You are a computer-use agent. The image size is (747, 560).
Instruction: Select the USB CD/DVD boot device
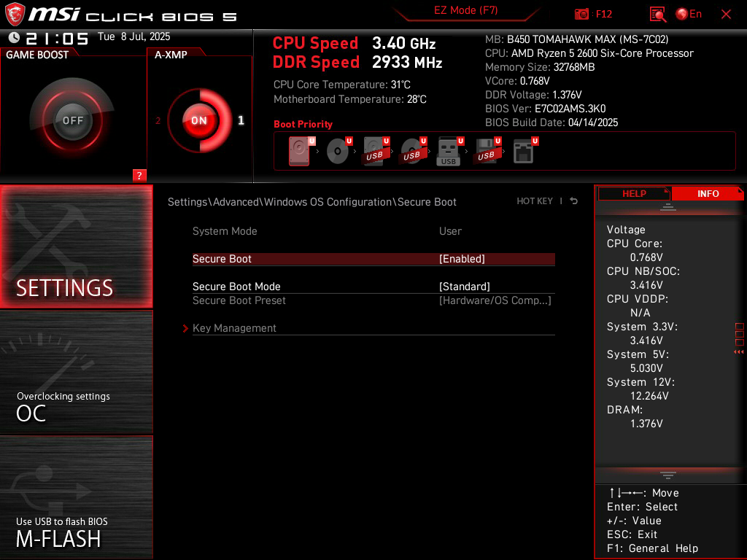point(413,151)
